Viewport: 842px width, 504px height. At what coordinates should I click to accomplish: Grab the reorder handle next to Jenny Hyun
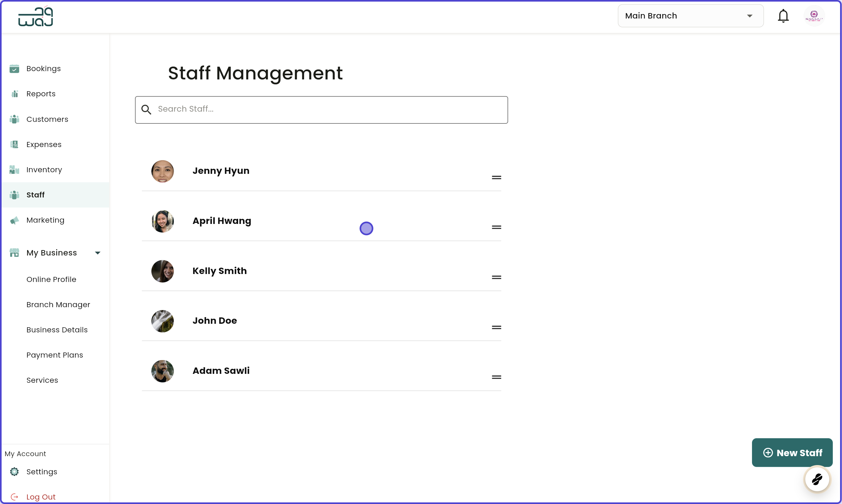coord(496,177)
